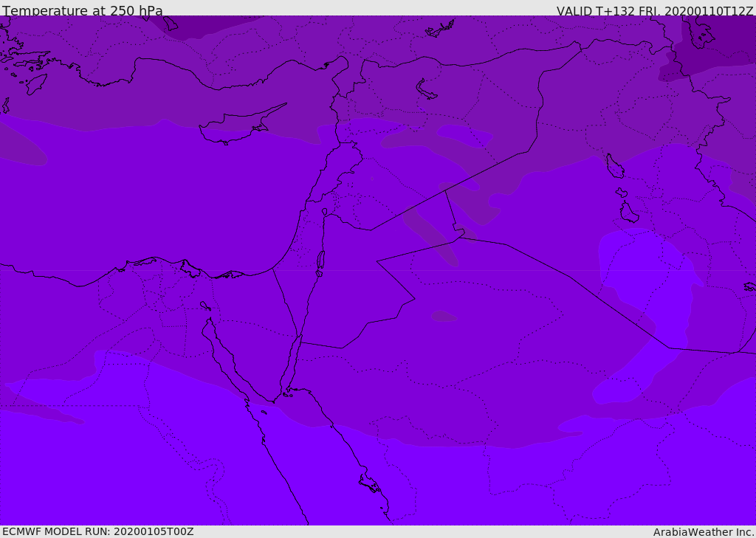Viewport: 756px width, 538px height.
Task: Click the island of Cyprus on the map
Action: click(241, 125)
